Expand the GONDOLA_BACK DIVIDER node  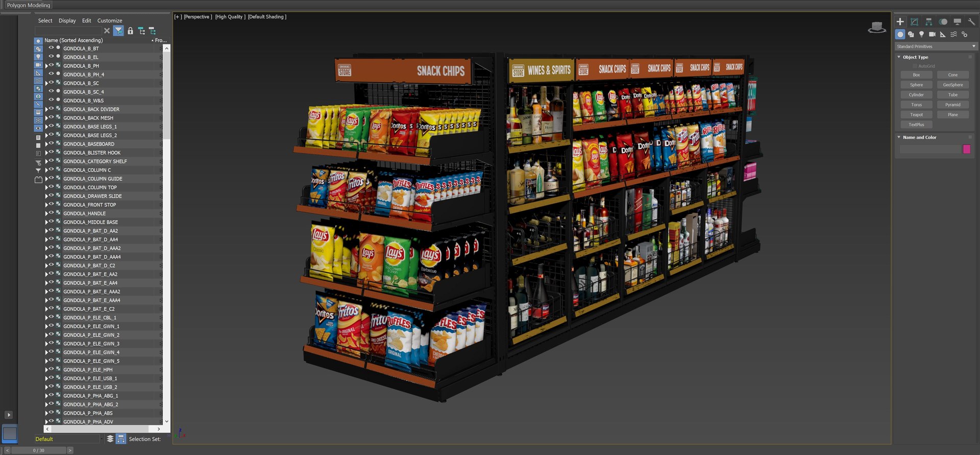click(x=46, y=109)
